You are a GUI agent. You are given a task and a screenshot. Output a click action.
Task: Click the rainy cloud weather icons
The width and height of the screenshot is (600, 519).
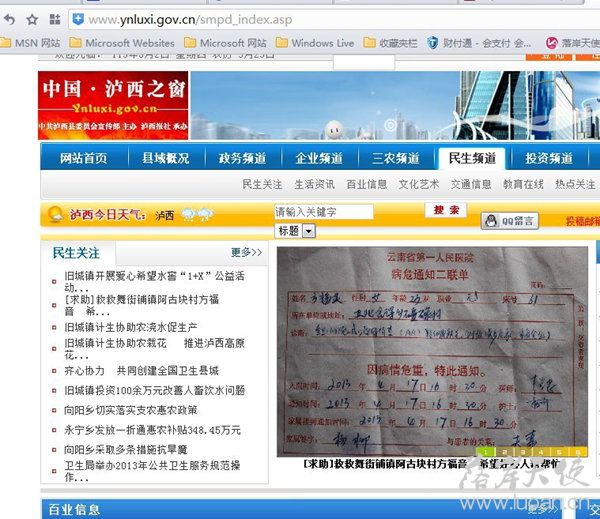click(197, 214)
